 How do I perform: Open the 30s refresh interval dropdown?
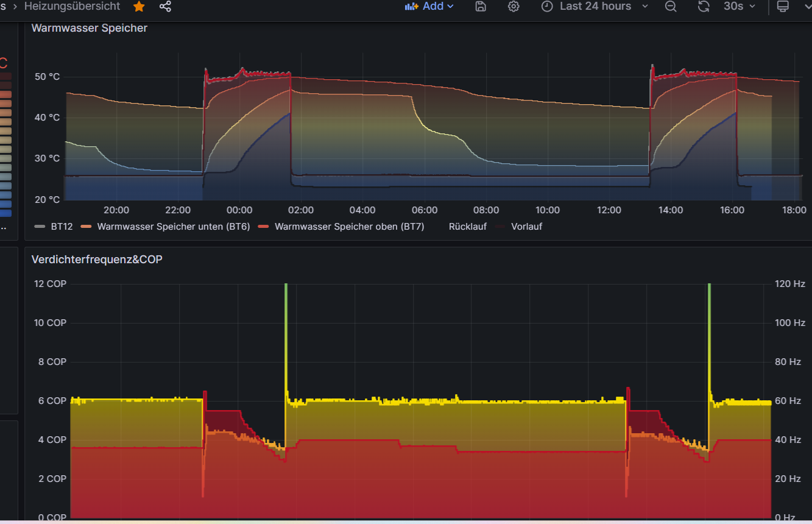tap(740, 7)
